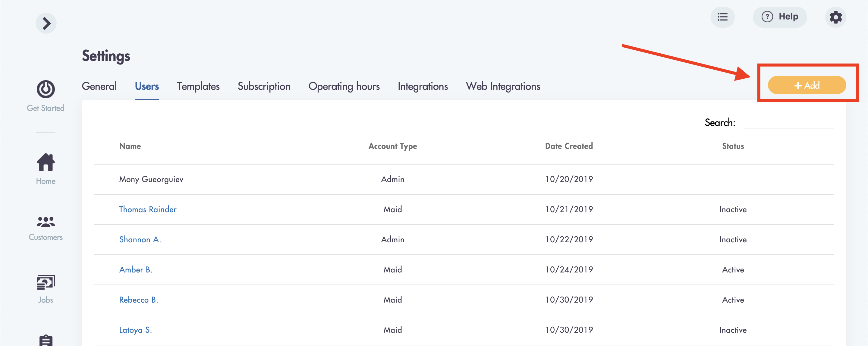View Shannon A.'s user details
The height and width of the screenshot is (346, 868).
point(140,240)
